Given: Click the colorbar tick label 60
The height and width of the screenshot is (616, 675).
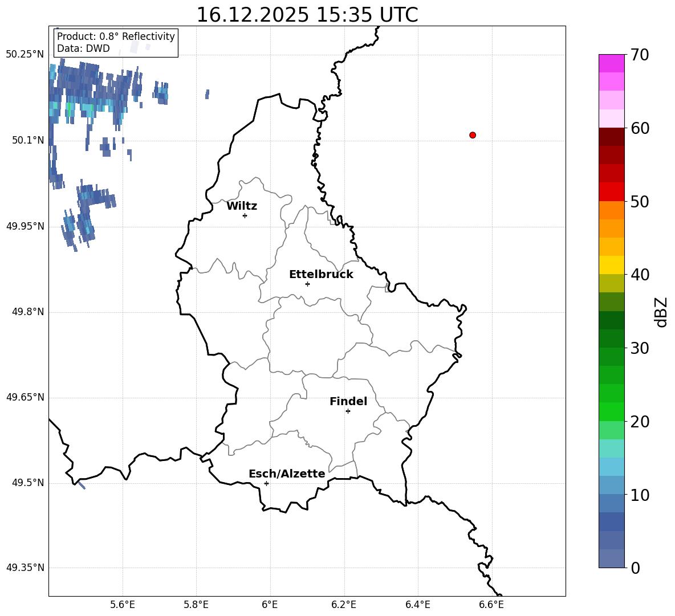Looking at the screenshot, I should 640,128.
